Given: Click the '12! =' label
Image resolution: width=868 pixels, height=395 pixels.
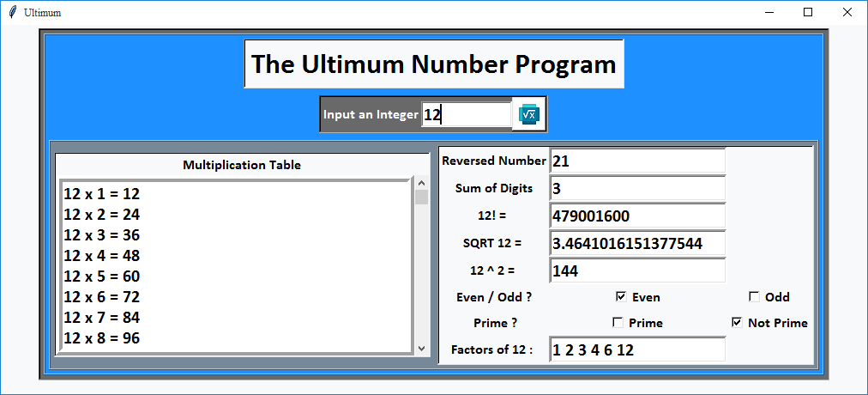Looking at the screenshot, I should (x=492, y=216).
